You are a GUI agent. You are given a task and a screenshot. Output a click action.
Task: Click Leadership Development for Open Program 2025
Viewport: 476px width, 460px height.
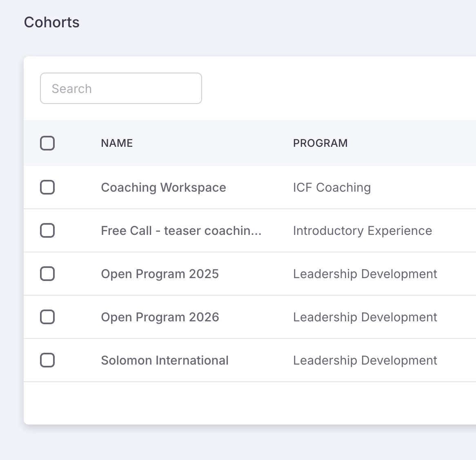coord(365,274)
